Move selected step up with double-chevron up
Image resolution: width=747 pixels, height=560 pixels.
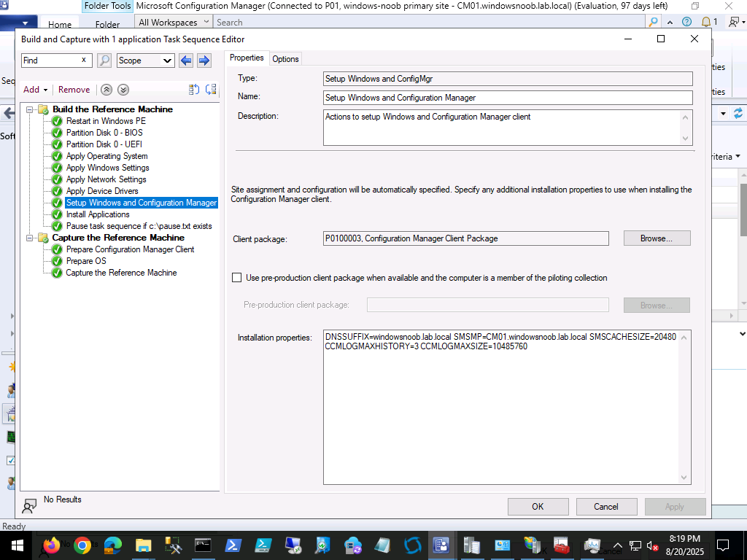click(x=107, y=90)
